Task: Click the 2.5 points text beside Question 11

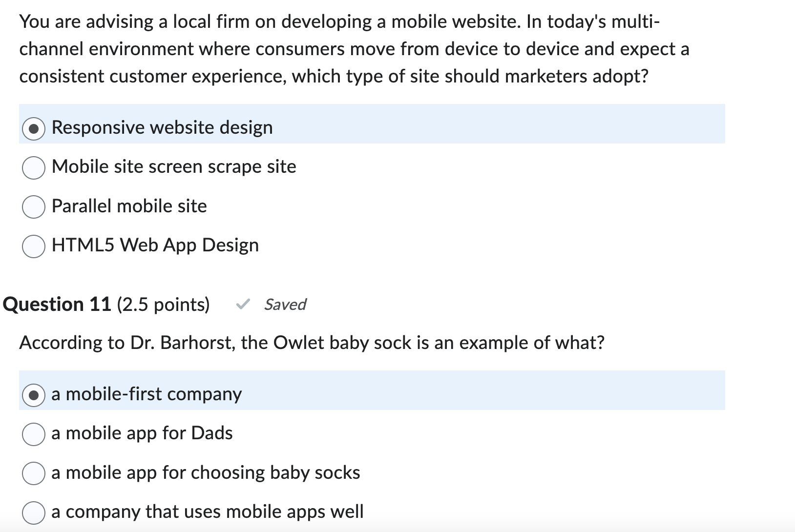Action: 163,305
